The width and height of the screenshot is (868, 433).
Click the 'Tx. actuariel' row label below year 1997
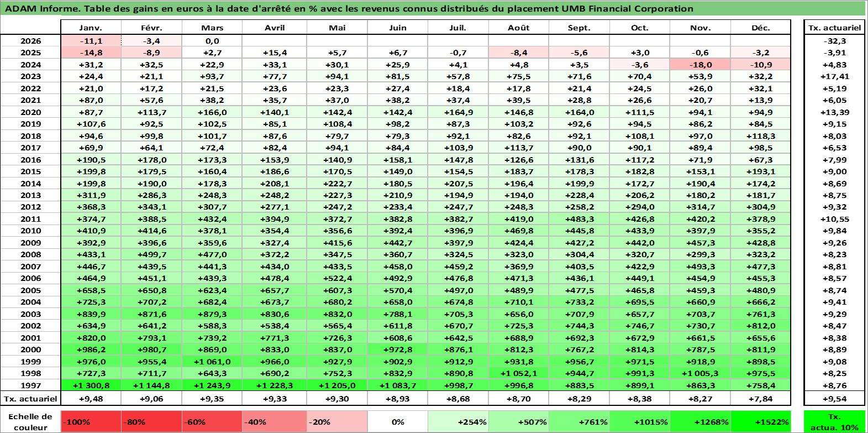tap(30, 399)
